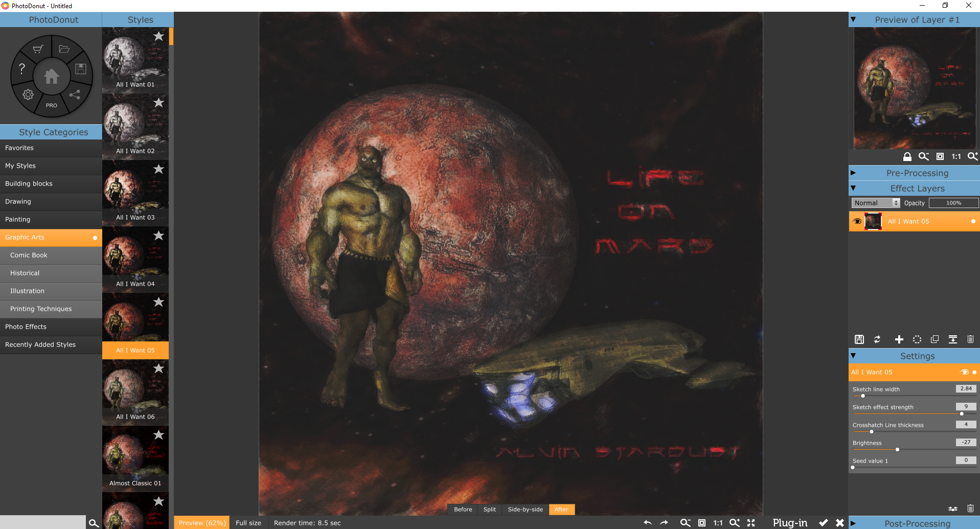Open the Normal blend mode dropdown
The width and height of the screenshot is (980, 529).
pyautogui.click(x=876, y=203)
